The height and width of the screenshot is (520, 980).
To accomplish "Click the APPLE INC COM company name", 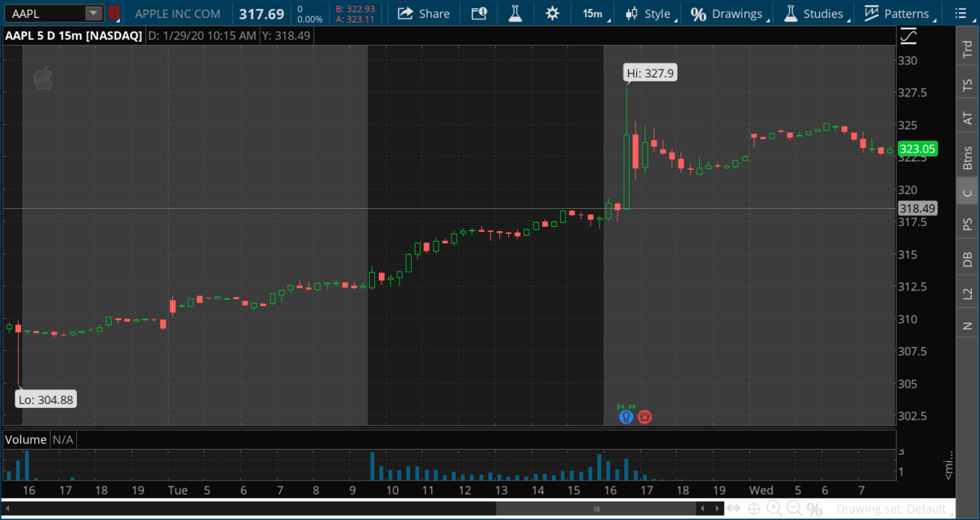I will tap(177, 14).
